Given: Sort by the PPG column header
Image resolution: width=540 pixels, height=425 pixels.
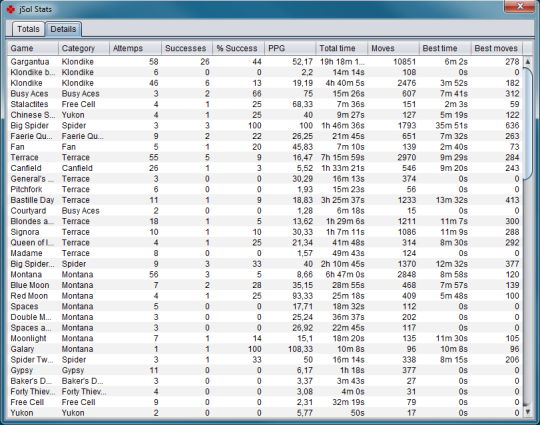Looking at the screenshot, I should click(x=290, y=48).
